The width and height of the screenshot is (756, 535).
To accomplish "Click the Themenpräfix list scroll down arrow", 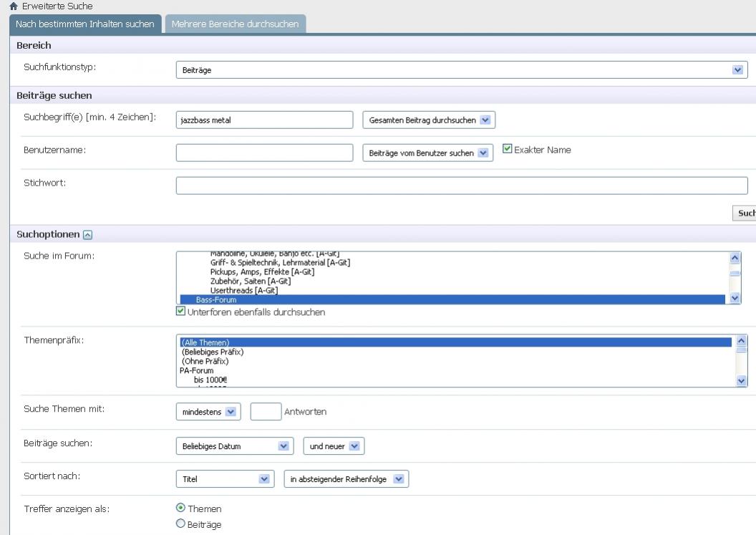I will [742, 380].
